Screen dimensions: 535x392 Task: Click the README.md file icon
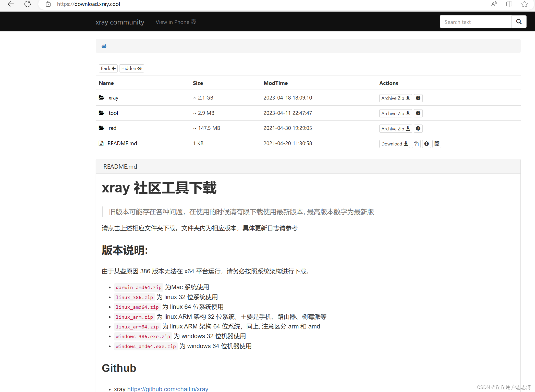[101, 143]
